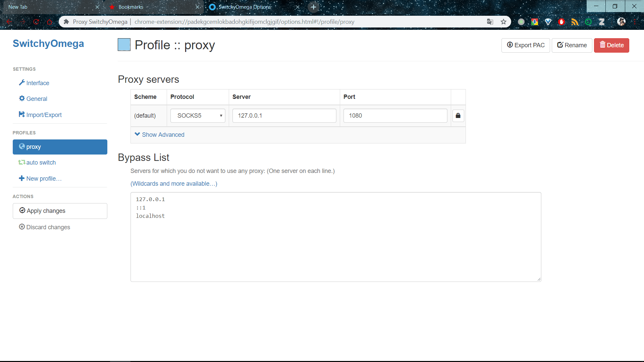Open the Wildcards and more available link
The height and width of the screenshot is (362, 644).
click(x=174, y=184)
